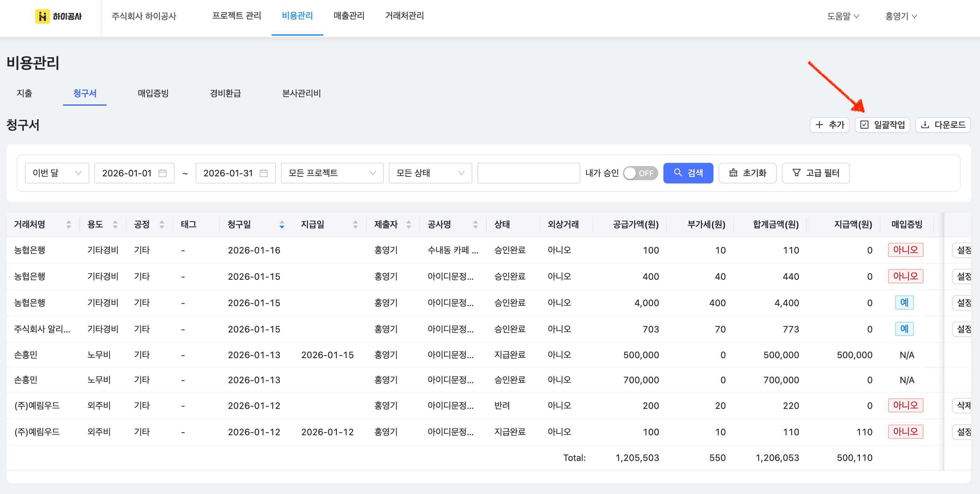This screenshot has height=494, width=980.
Task: Expand the 이번 달 period dropdown
Action: click(x=57, y=173)
